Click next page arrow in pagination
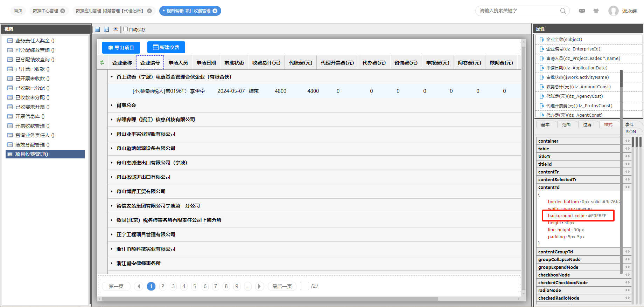The image size is (644, 307). [259, 286]
